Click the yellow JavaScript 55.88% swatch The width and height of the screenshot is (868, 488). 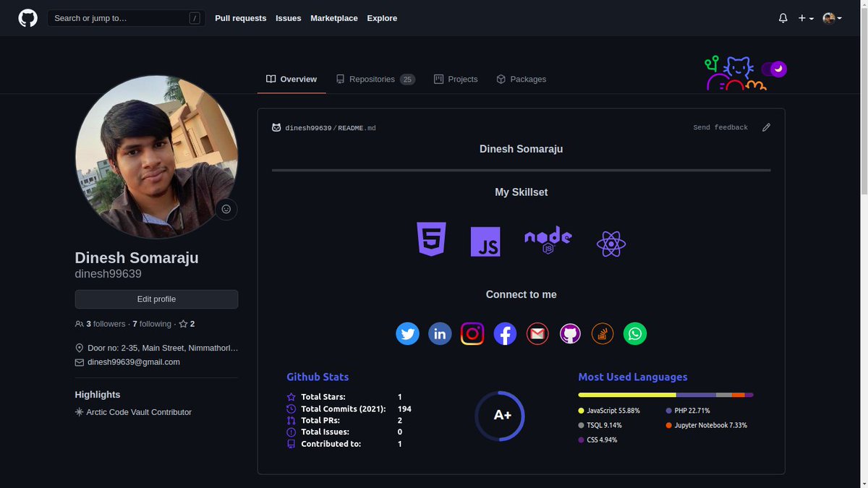581,410
